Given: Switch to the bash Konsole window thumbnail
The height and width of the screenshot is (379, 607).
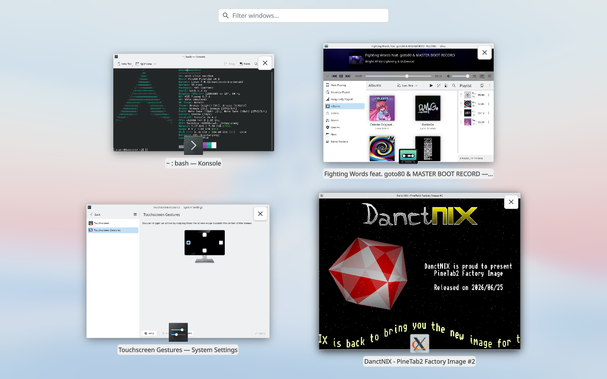Looking at the screenshot, I should 193,102.
